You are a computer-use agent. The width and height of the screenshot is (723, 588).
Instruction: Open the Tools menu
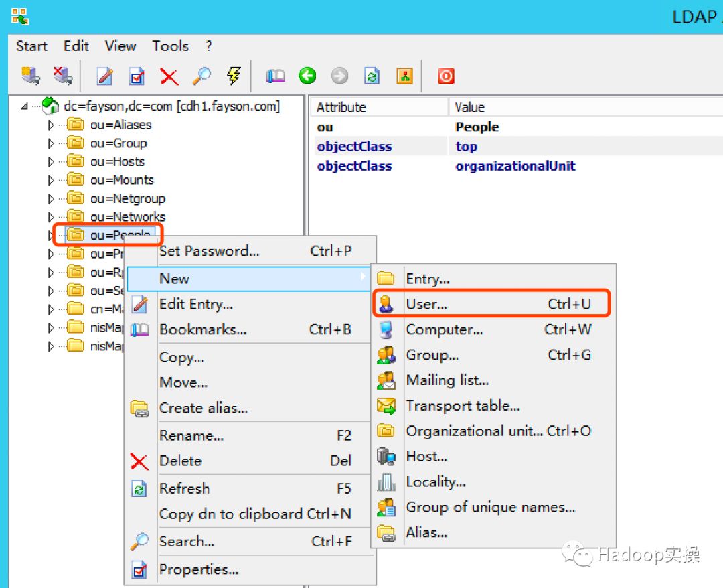click(171, 46)
